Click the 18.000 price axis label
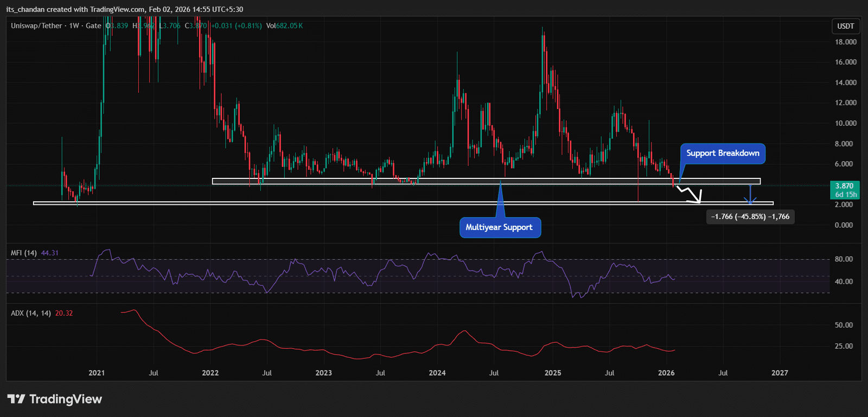This screenshot has width=868, height=417. pos(845,42)
